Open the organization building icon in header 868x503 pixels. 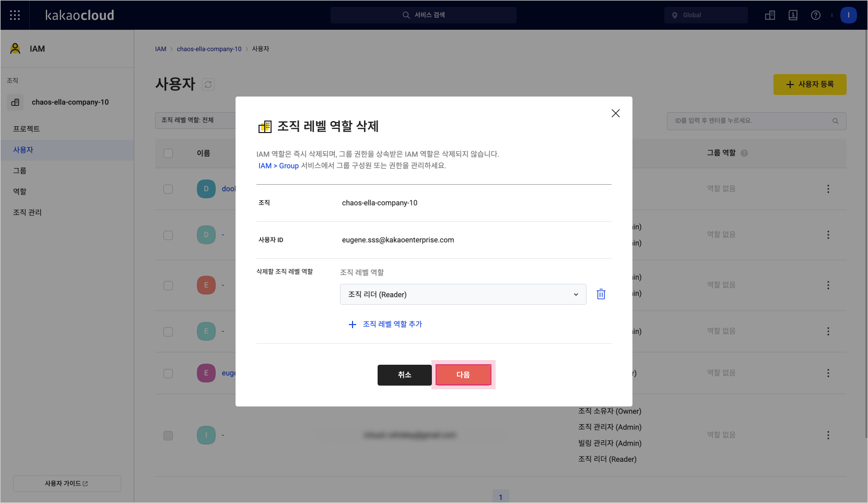point(770,15)
